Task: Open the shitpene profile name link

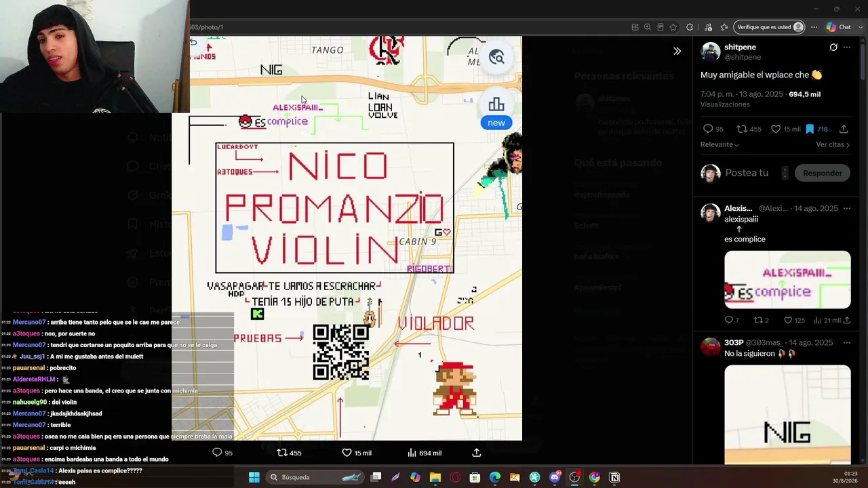Action: (x=740, y=47)
